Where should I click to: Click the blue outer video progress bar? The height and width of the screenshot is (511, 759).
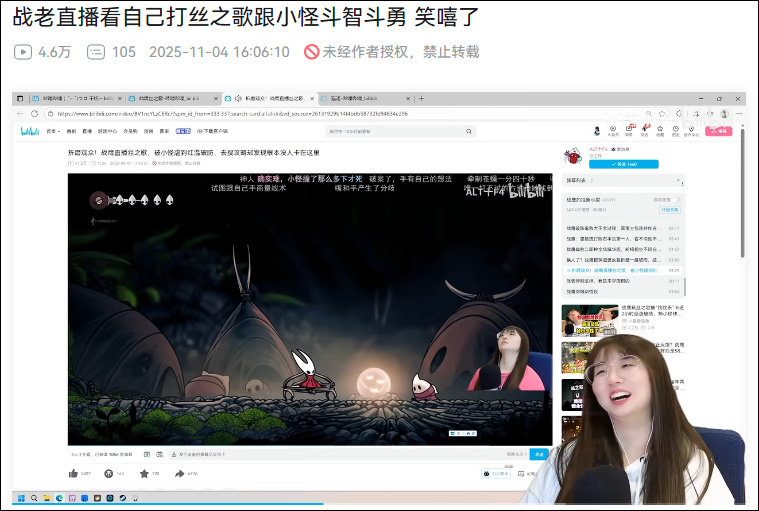[x=167, y=504]
